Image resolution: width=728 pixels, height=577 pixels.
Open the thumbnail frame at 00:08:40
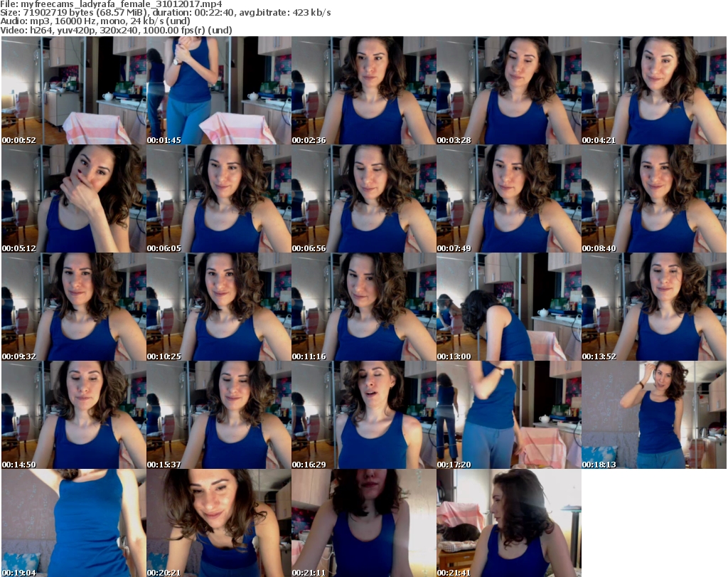(654, 198)
